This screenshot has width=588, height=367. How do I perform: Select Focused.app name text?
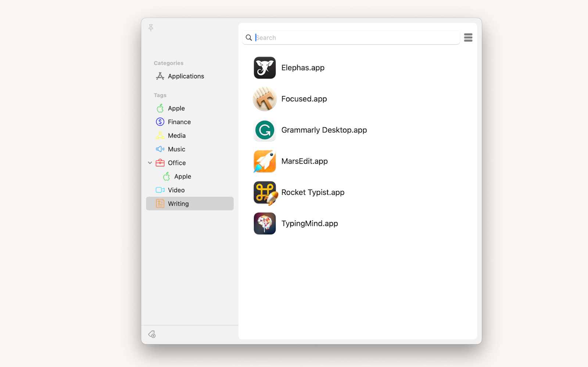pos(304,99)
